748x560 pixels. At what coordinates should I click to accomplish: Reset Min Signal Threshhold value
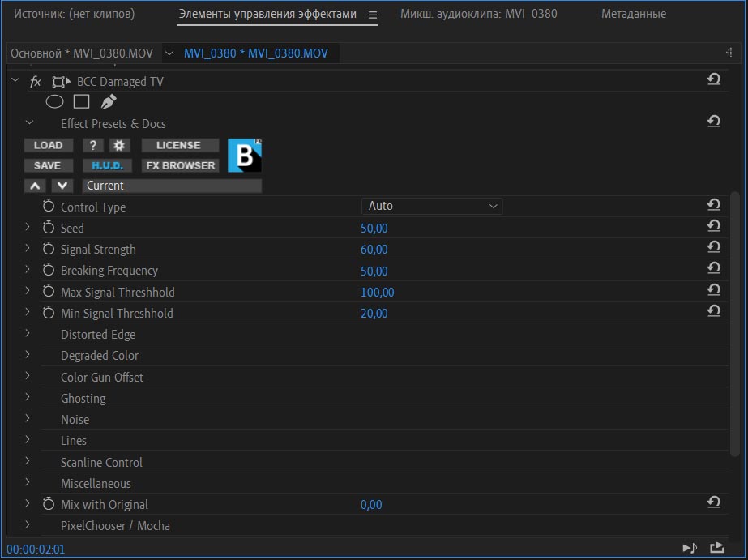(714, 311)
